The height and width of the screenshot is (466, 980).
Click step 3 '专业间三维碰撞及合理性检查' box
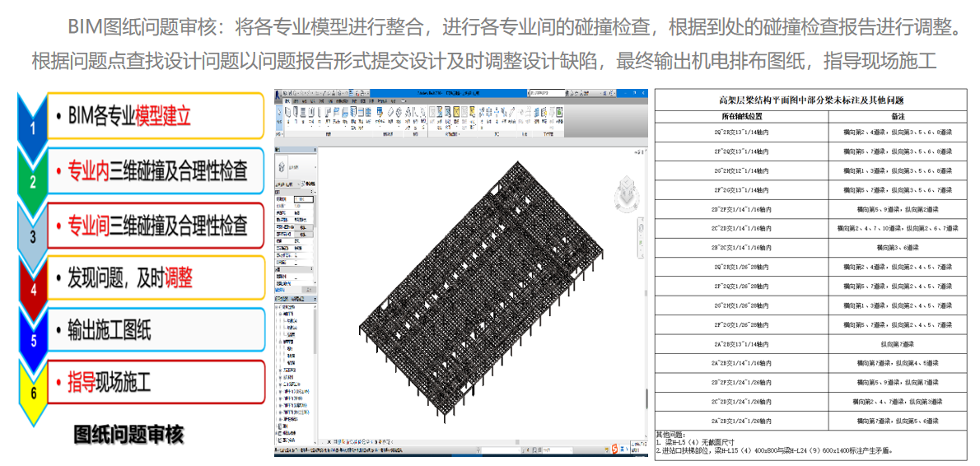pos(156,225)
